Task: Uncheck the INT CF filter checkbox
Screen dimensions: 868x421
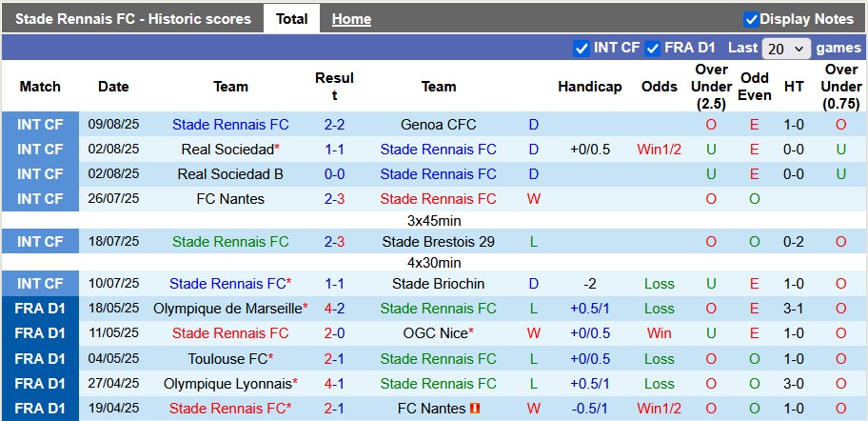Action: pos(582,49)
